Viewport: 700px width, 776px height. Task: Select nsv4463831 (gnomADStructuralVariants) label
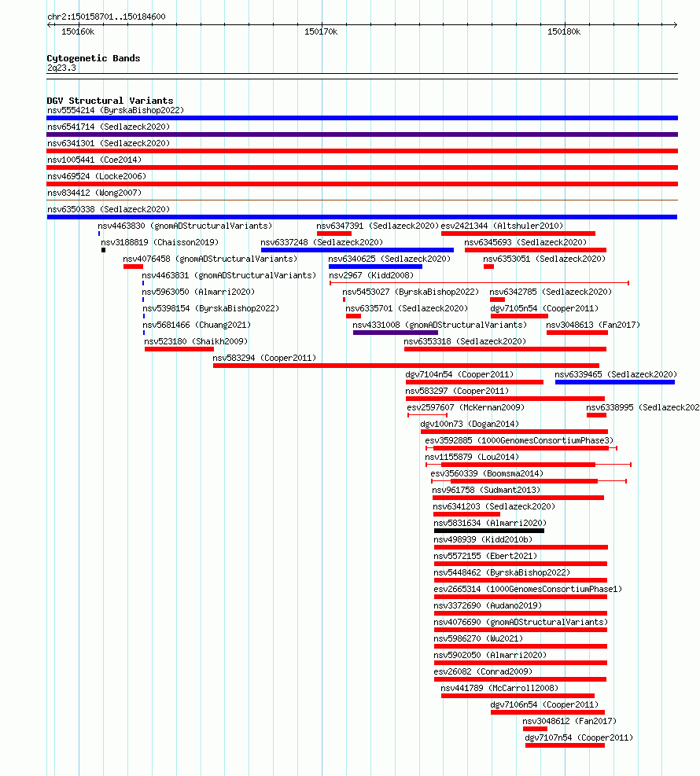coord(229,275)
